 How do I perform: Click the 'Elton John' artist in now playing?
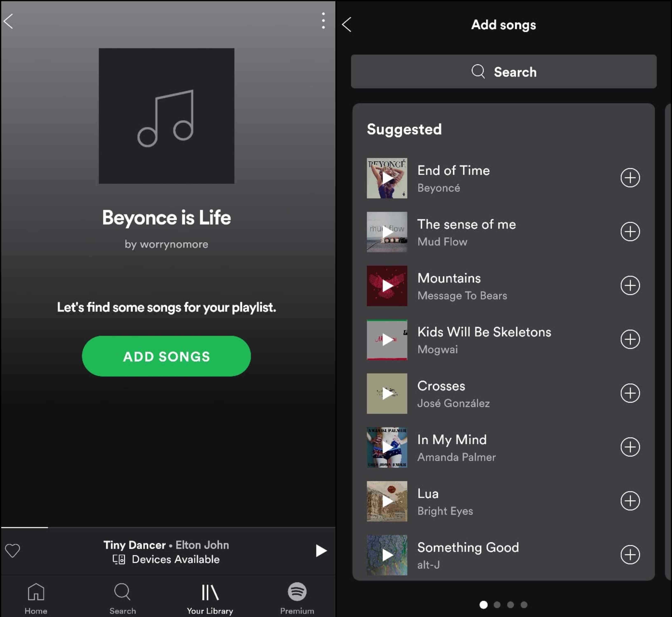point(202,545)
